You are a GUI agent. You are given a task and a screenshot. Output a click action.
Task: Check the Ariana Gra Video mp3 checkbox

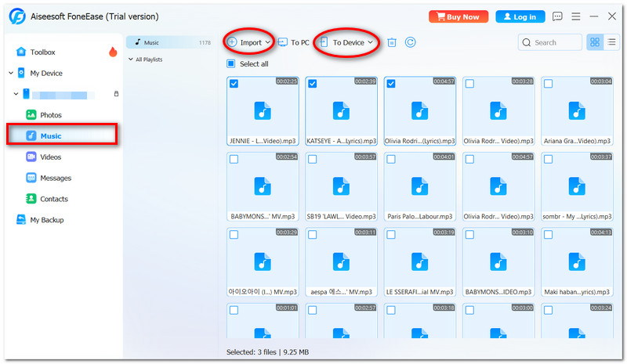tap(548, 84)
